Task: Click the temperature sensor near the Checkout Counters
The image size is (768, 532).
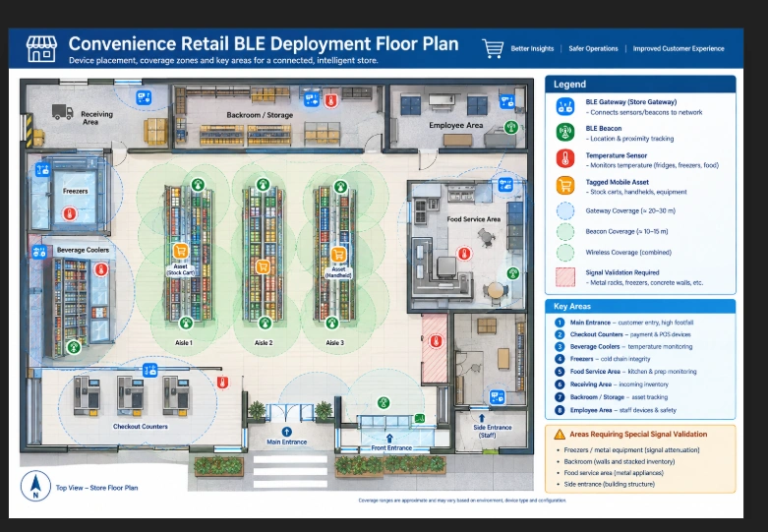Action: (222, 383)
